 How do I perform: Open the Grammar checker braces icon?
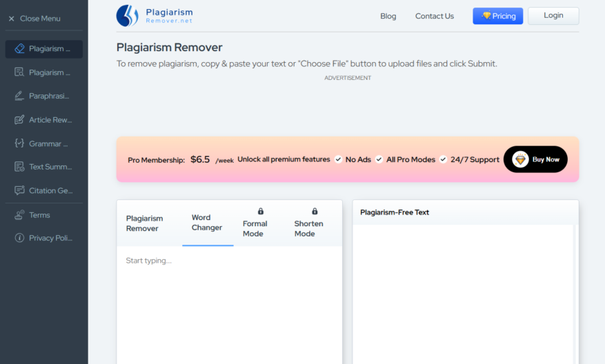(19, 143)
